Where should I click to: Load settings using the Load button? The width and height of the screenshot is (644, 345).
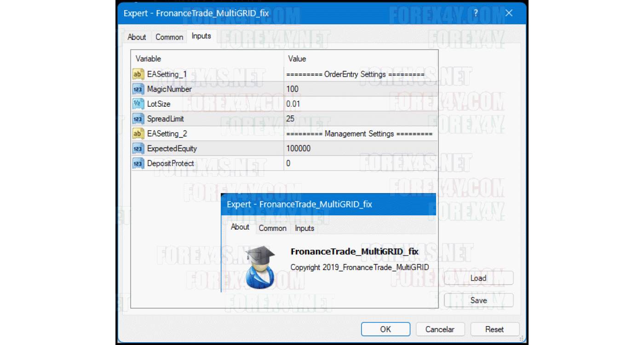[478, 278]
